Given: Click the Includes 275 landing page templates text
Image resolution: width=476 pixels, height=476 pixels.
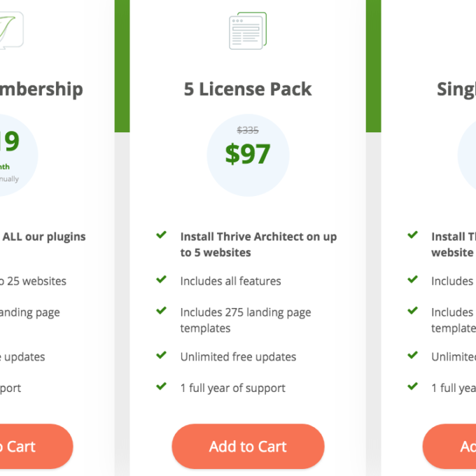Looking at the screenshot, I should (x=245, y=320).
